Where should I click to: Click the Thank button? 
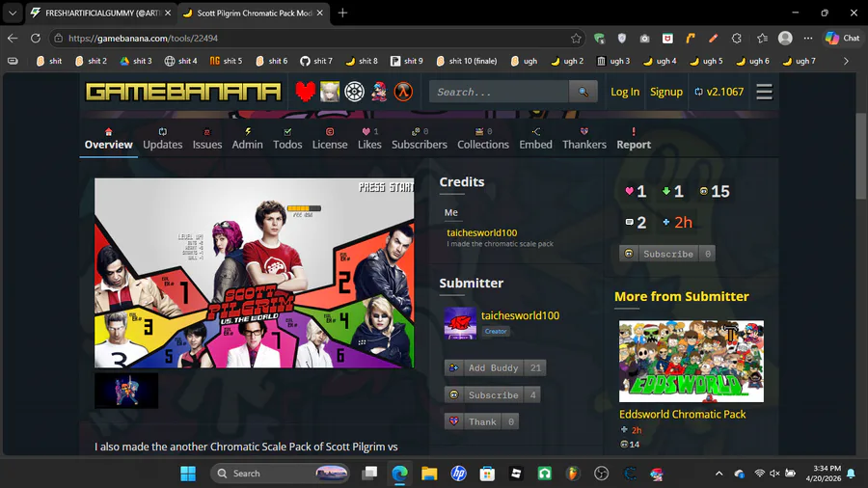481,421
